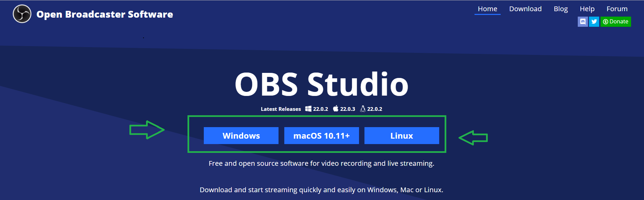
Task: Open the Blog nav link
Action: click(x=560, y=9)
